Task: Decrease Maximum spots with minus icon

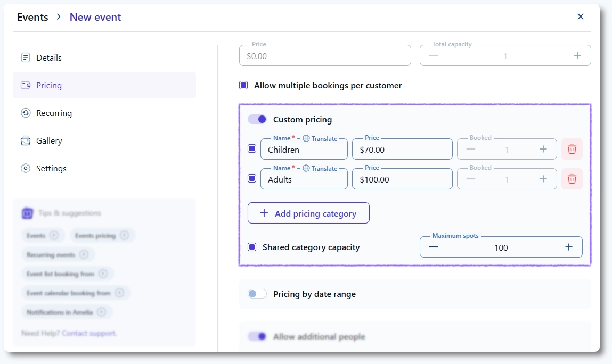Action: pos(434,247)
